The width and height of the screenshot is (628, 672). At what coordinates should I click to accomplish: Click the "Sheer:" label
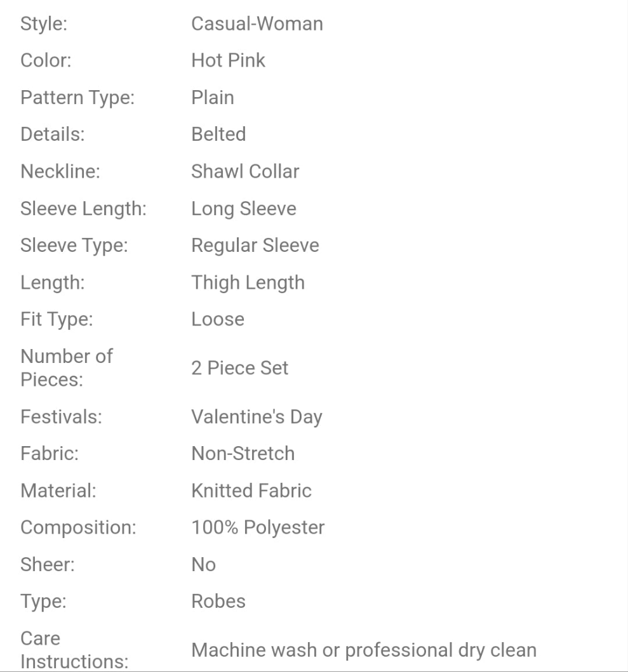[x=48, y=564]
